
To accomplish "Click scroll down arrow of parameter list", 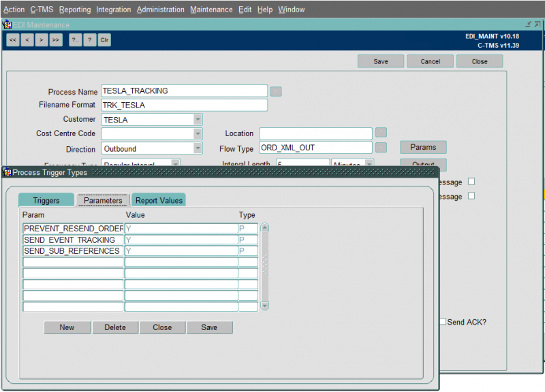I will click(265, 306).
